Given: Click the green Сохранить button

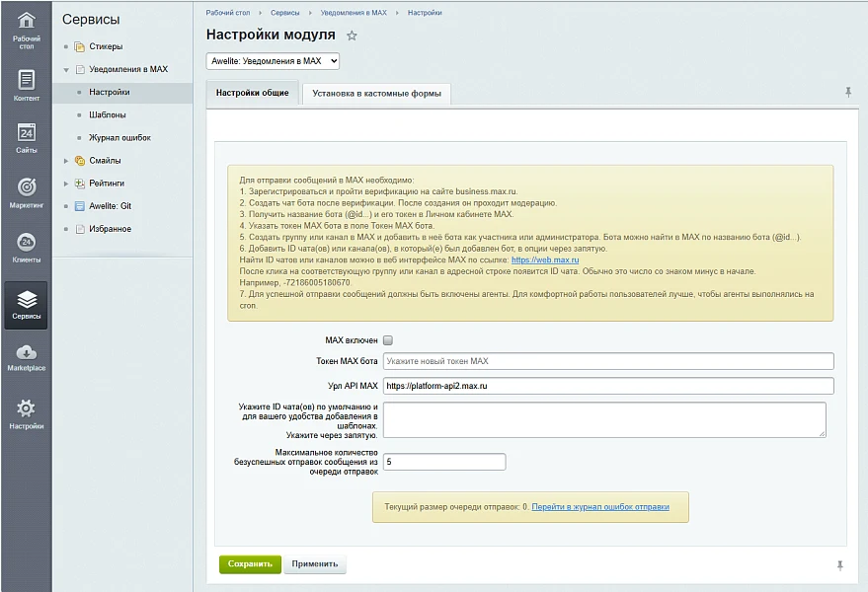Looking at the screenshot, I should 250,563.
